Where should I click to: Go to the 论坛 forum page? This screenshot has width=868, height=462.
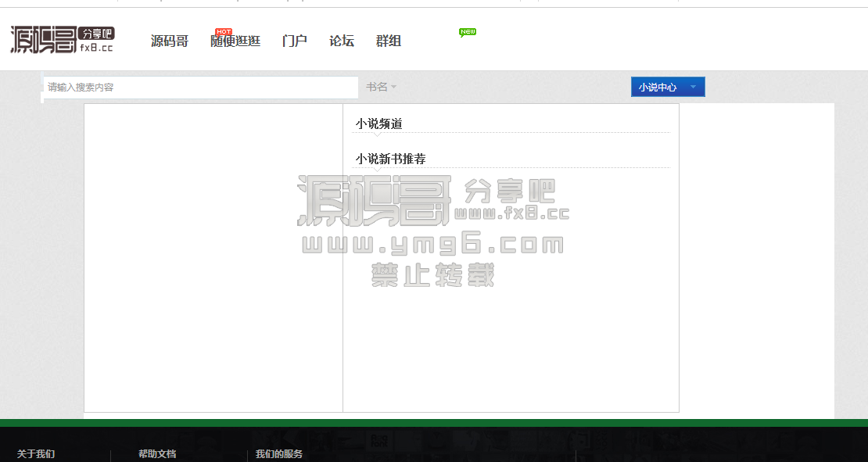point(342,41)
